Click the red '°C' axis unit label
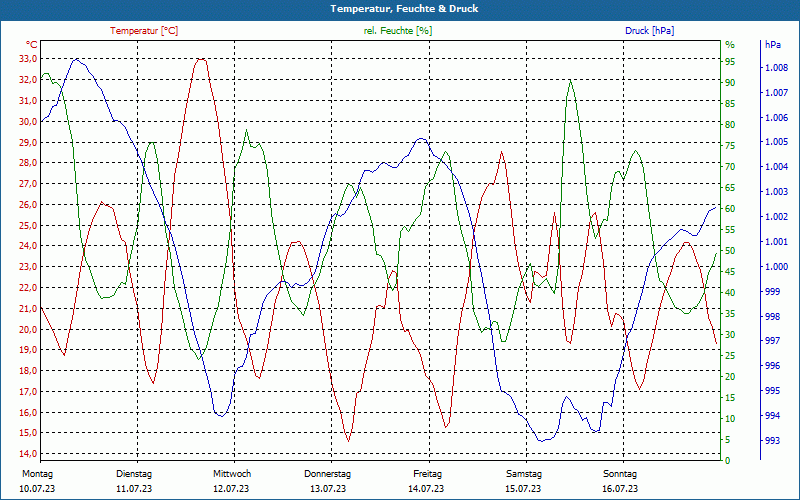800x500 pixels. (31, 44)
